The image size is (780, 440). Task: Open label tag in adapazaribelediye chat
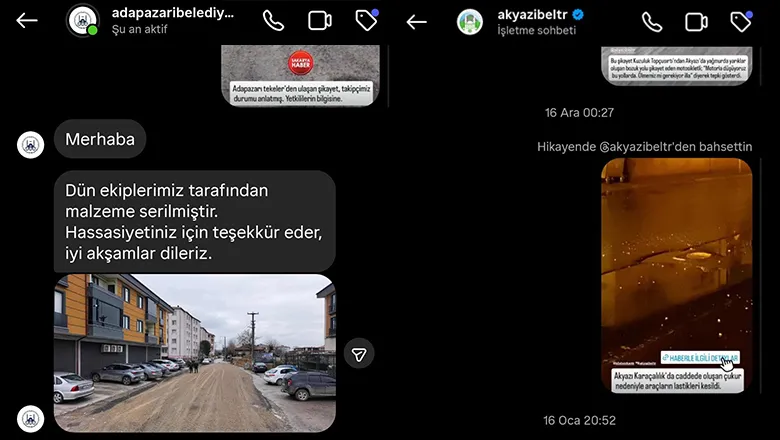click(367, 20)
